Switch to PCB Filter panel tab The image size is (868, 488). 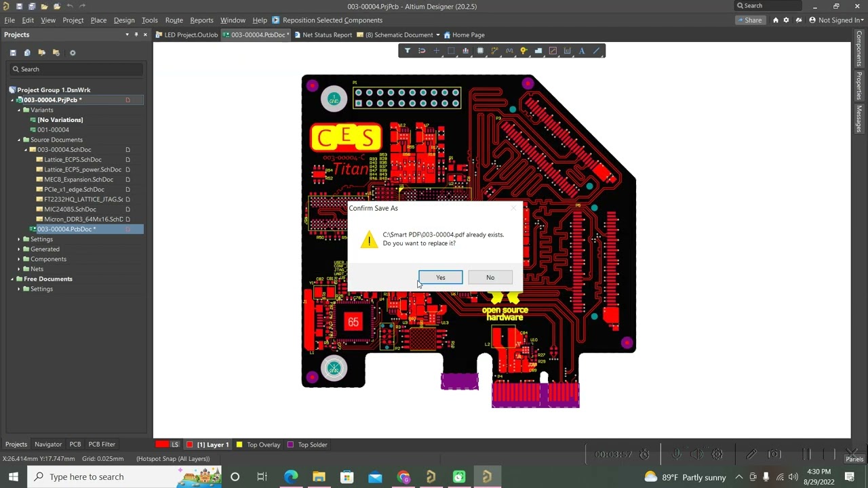102,445
